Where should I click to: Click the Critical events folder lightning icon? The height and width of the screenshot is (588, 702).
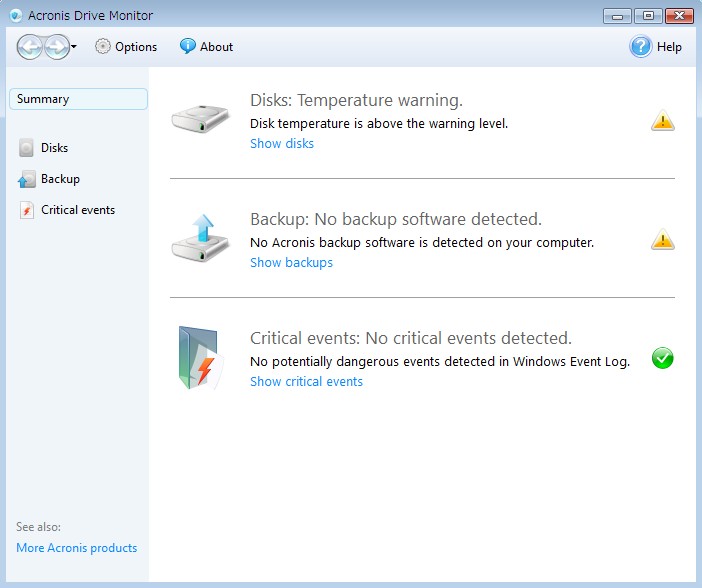[201, 358]
